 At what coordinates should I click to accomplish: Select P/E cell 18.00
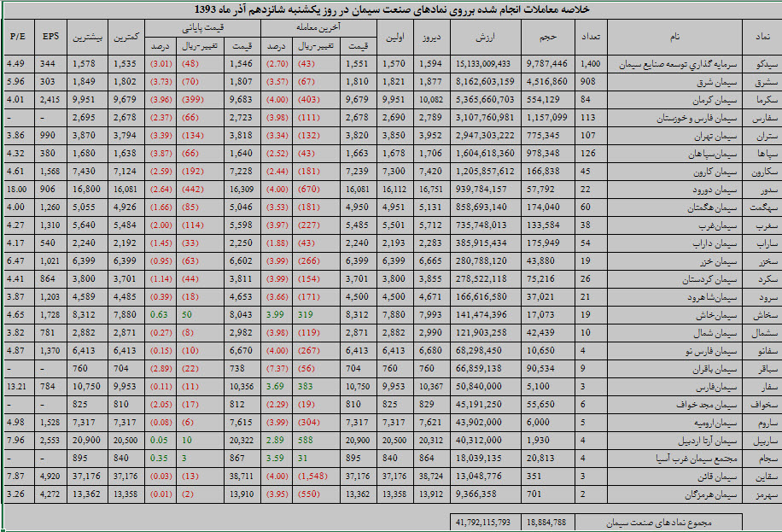pos(16,190)
